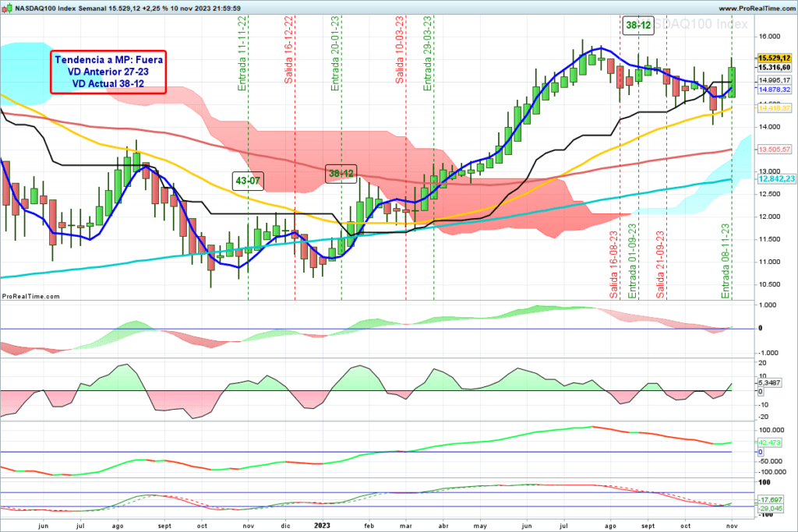
Task: Select the Salida 16-12-22 vertical label
Action: (x=288, y=50)
